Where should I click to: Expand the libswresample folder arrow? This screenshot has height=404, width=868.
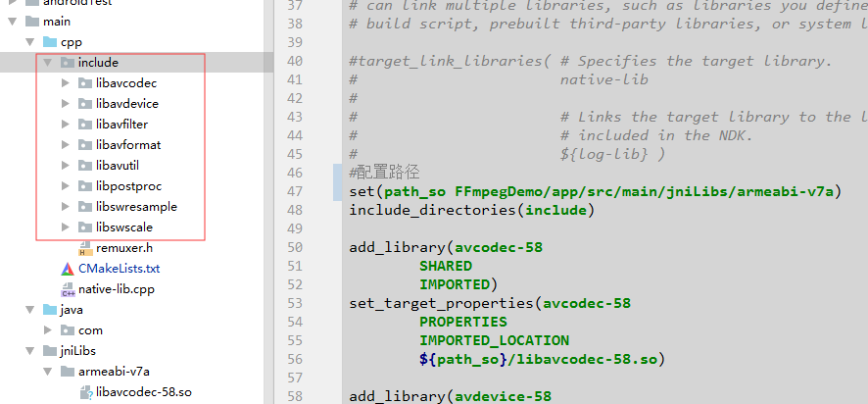[x=66, y=206]
